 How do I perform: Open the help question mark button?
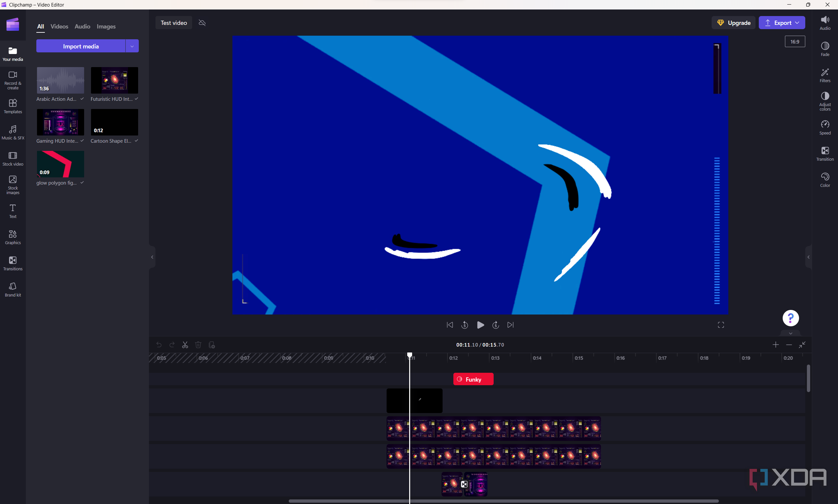pos(791,318)
